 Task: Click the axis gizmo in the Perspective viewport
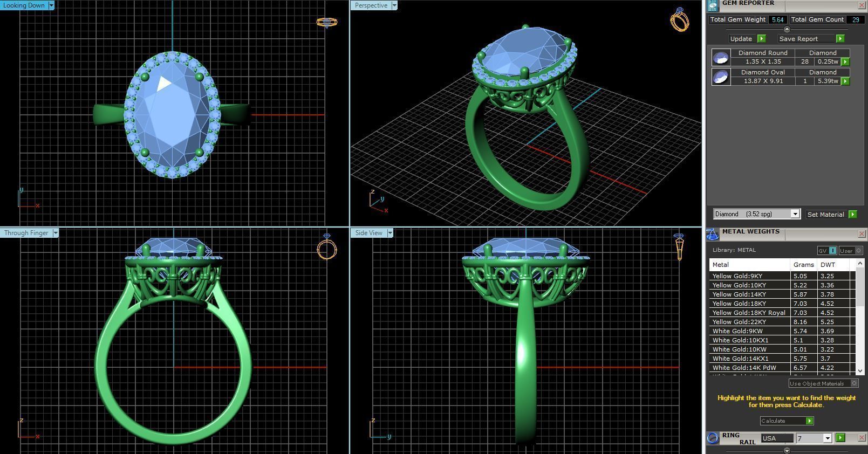(378, 201)
